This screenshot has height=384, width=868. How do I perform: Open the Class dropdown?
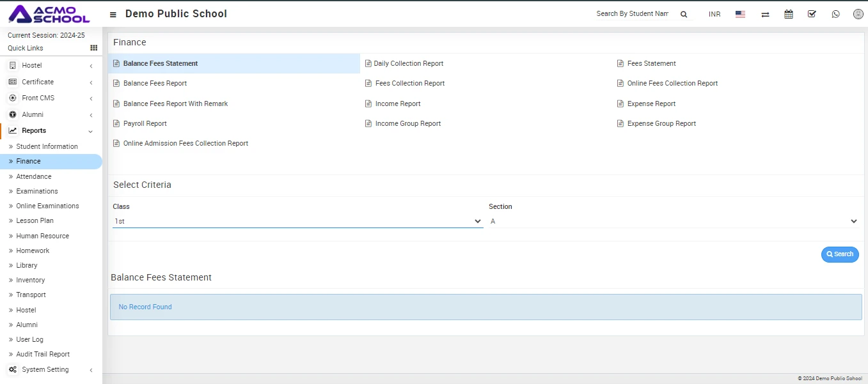[297, 221]
